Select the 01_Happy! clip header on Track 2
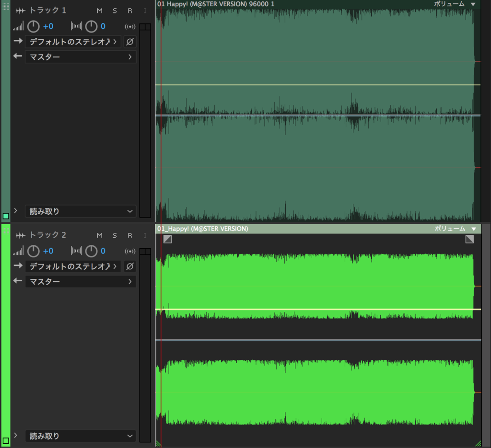Viewport: 491px width, 448px height. point(318,229)
